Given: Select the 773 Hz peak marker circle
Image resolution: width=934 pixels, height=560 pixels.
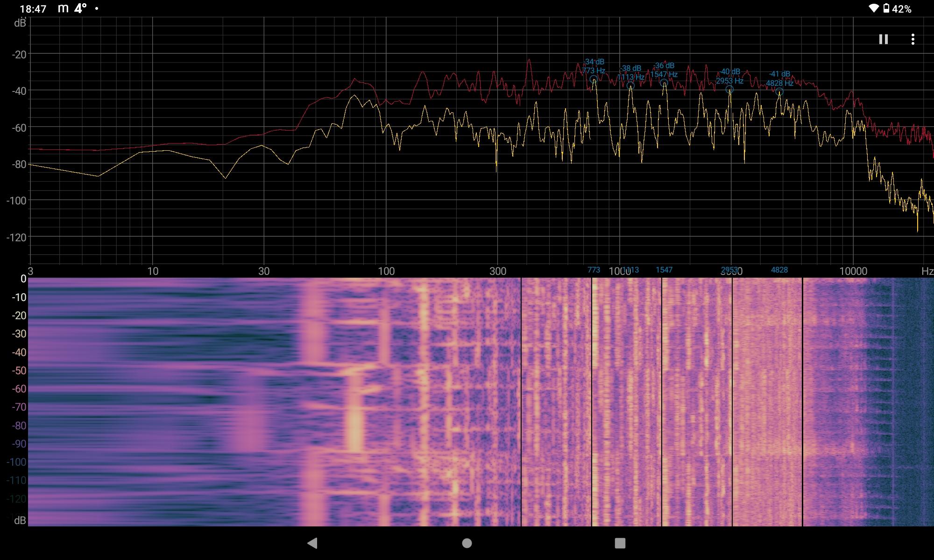Looking at the screenshot, I should pos(594,79).
